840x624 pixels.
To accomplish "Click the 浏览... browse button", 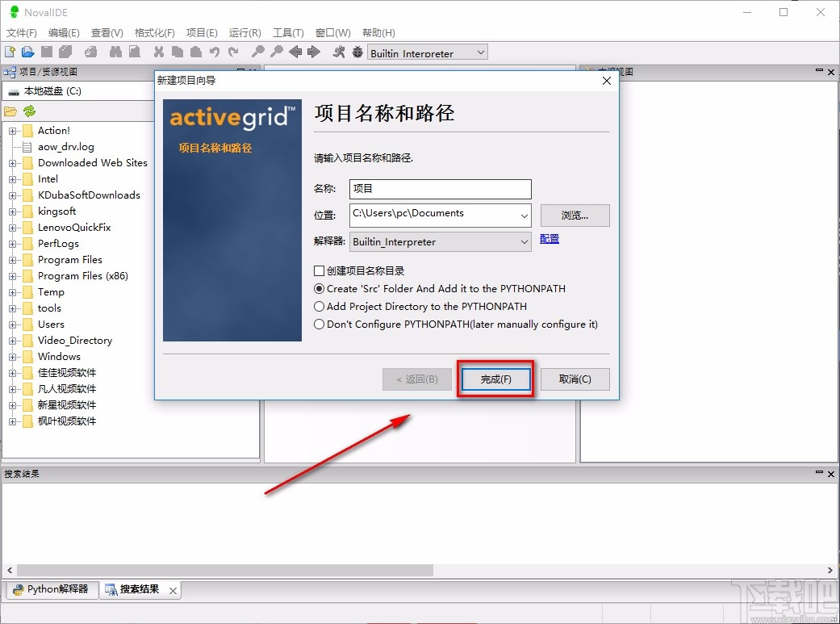I will coord(575,216).
